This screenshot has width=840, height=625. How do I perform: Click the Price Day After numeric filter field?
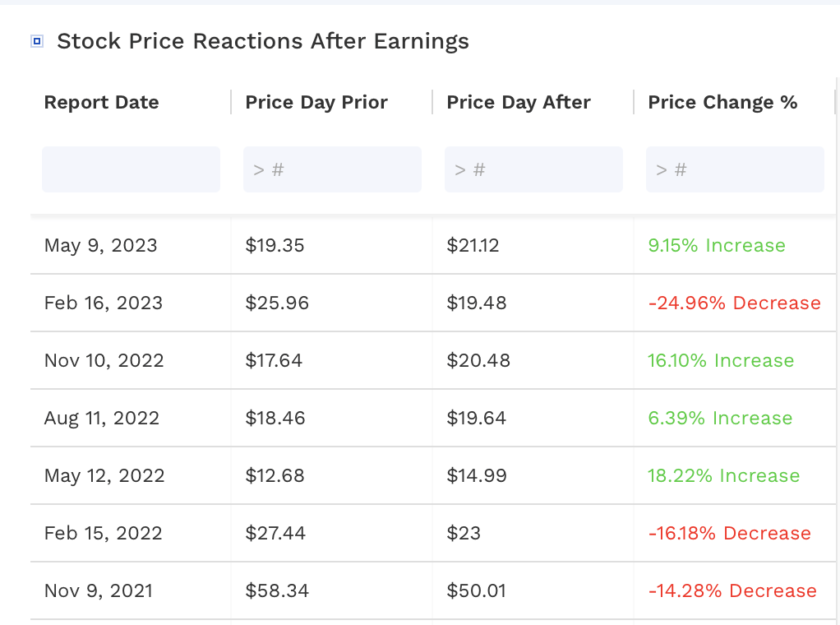pyautogui.click(x=533, y=169)
